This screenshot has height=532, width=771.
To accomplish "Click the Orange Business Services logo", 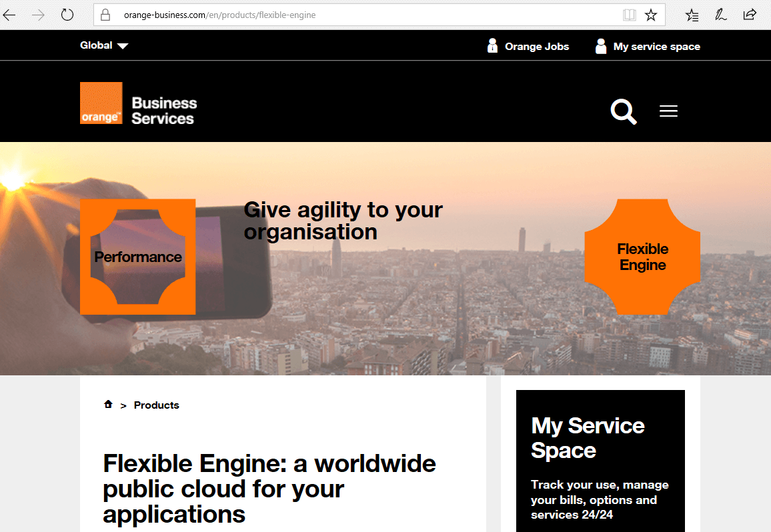I will pyautogui.click(x=138, y=103).
